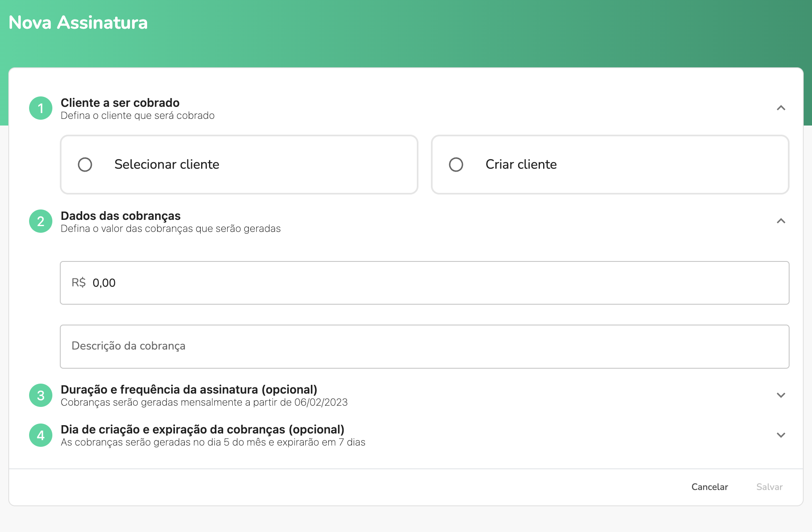Image resolution: width=812 pixels, height=532 pixels.
Task: Open the 'Dia de criação e expiração' title
Action: pyautogui.click(x=202, y=429)
